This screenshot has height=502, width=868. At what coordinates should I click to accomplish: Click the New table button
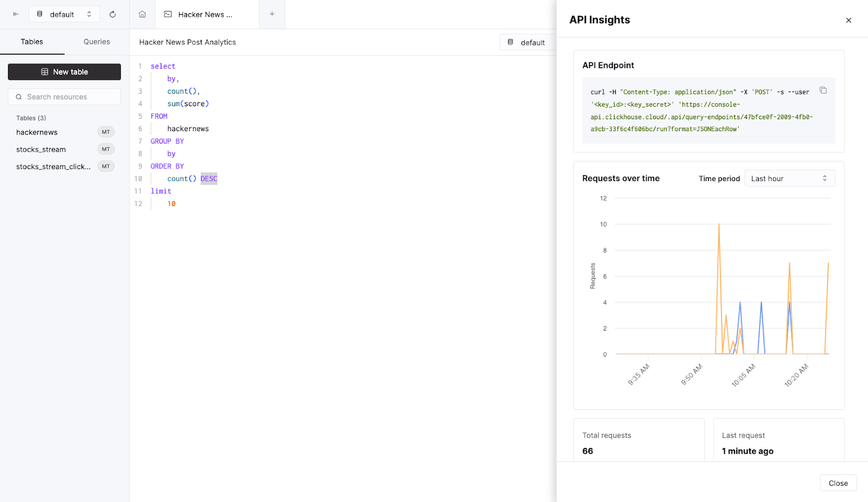[64, 72]
